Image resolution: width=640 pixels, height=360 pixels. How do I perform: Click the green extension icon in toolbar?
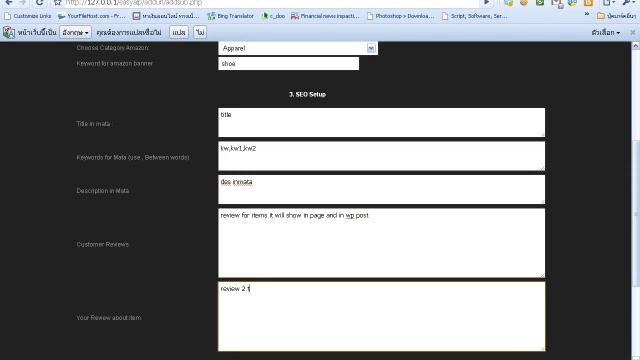pyautogui.click(x=540, y=2)
